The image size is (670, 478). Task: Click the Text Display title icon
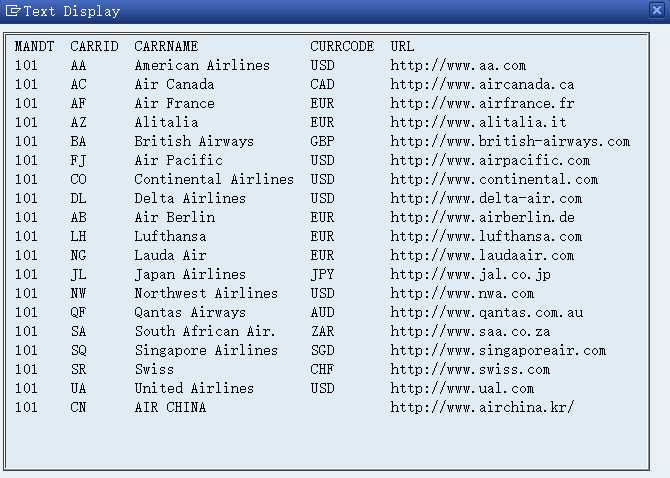click(x=12, y=10)
